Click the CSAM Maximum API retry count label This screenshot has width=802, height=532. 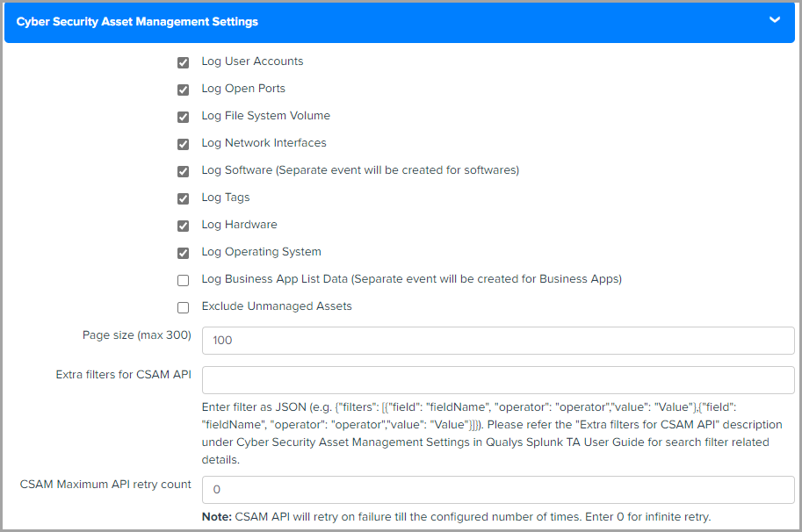pyautogui.click(x=105, y=484)
